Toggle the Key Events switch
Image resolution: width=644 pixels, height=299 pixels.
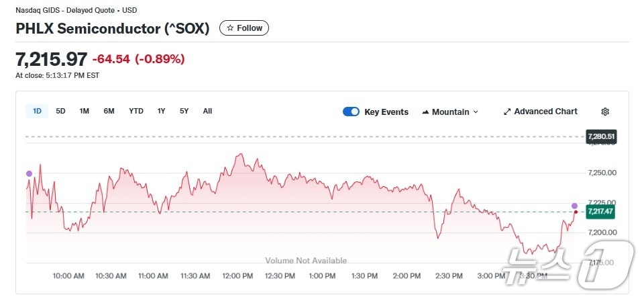click(x=351, y=112)
